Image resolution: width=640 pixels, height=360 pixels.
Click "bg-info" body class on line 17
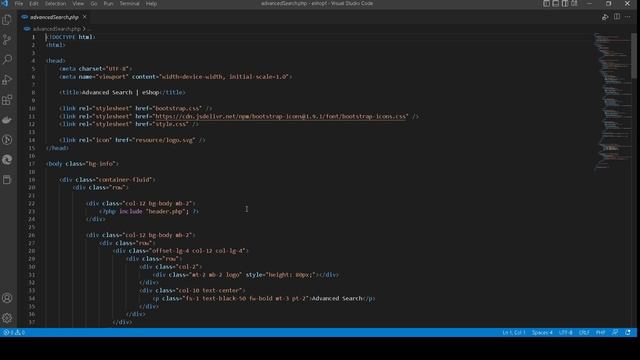pyautogui.click(x=102, y=164)
